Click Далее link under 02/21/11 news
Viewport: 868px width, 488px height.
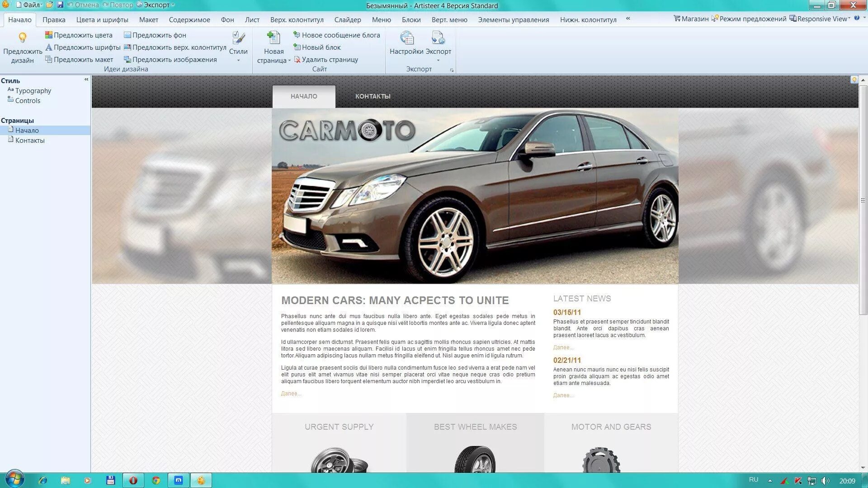click(563, 395)
